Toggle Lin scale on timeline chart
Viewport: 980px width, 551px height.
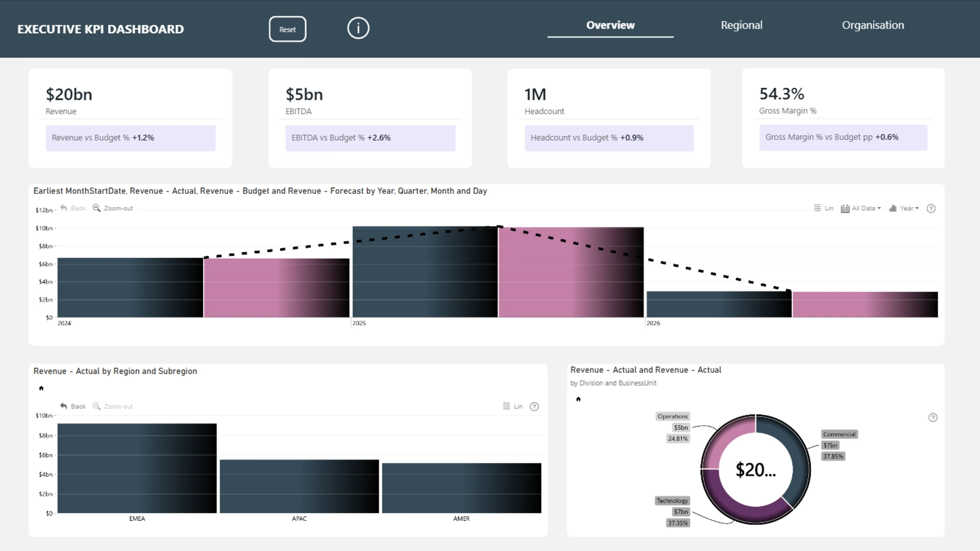coord(823,208)
